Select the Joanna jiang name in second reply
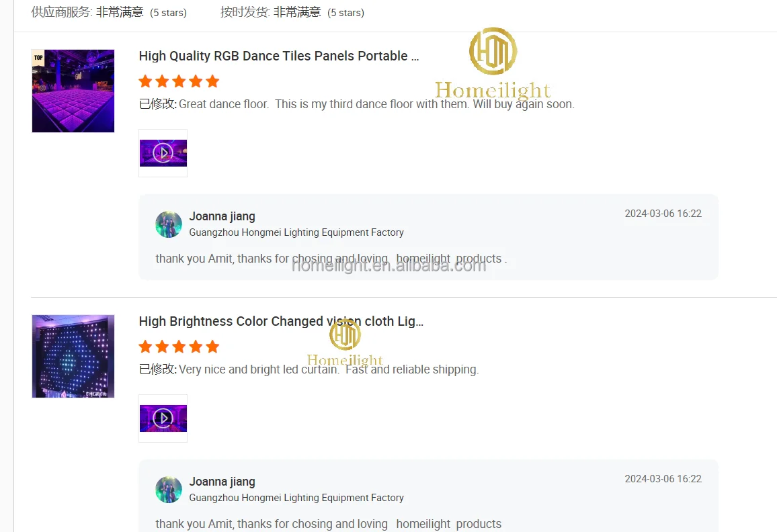 [x=222, y=482]
